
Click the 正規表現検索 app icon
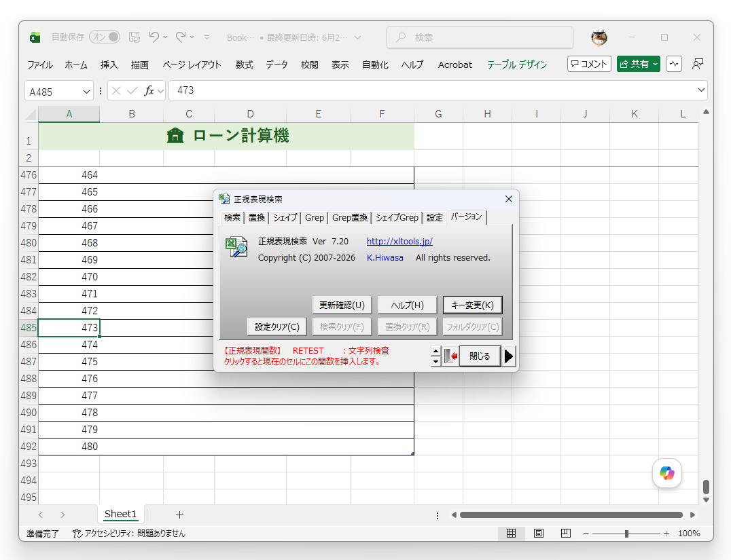coord(236,247)
